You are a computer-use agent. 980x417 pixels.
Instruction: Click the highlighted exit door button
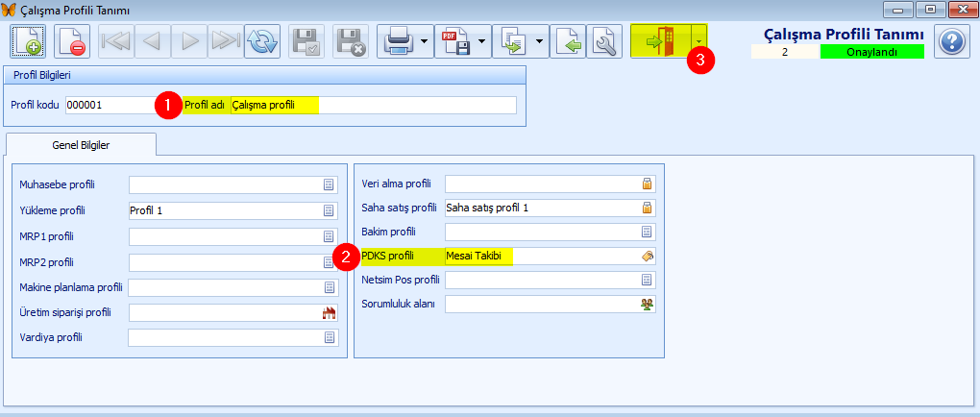(x=661, y=41)
